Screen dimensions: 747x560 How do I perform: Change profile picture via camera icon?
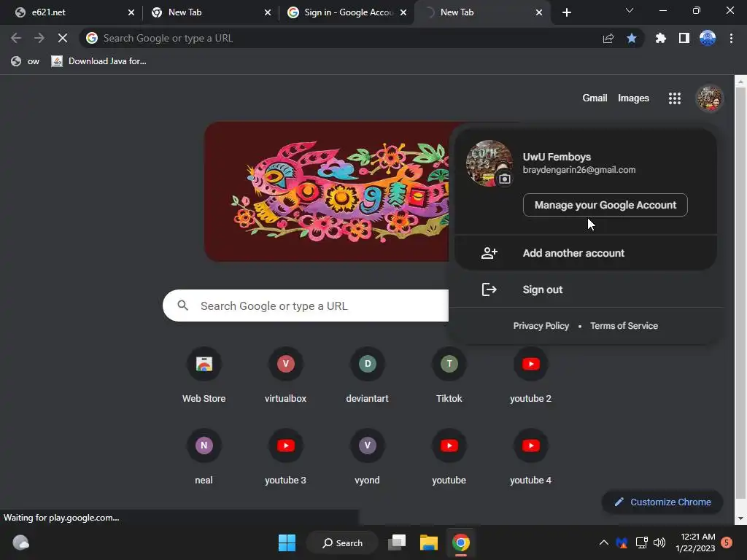click(x=505, y=179)
